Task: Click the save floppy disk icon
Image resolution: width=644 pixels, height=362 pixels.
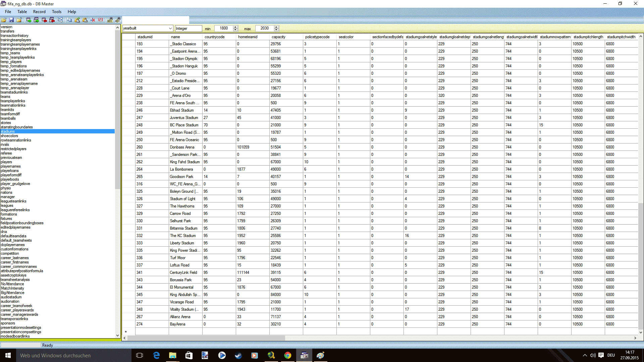Action: point(11,20)
